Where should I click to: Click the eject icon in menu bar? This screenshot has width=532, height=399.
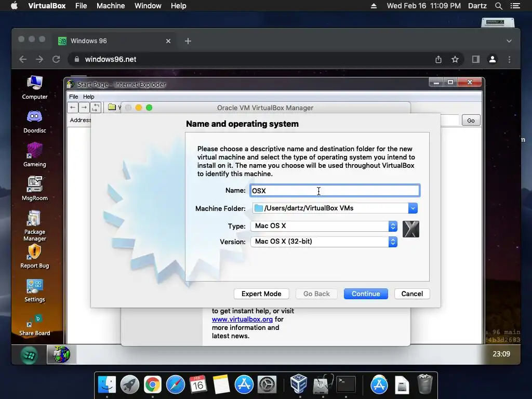click(374, 6)
